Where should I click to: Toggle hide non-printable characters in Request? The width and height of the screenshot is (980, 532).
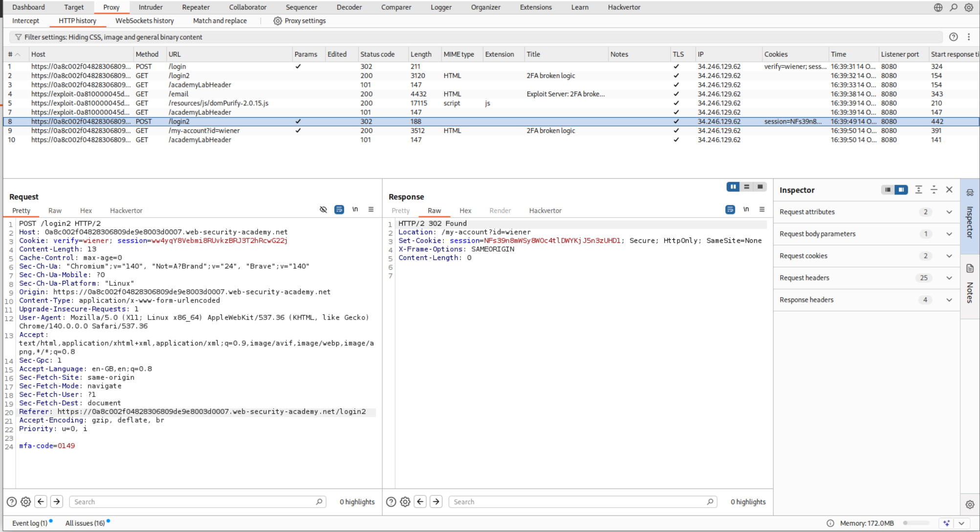click(323, 210)
